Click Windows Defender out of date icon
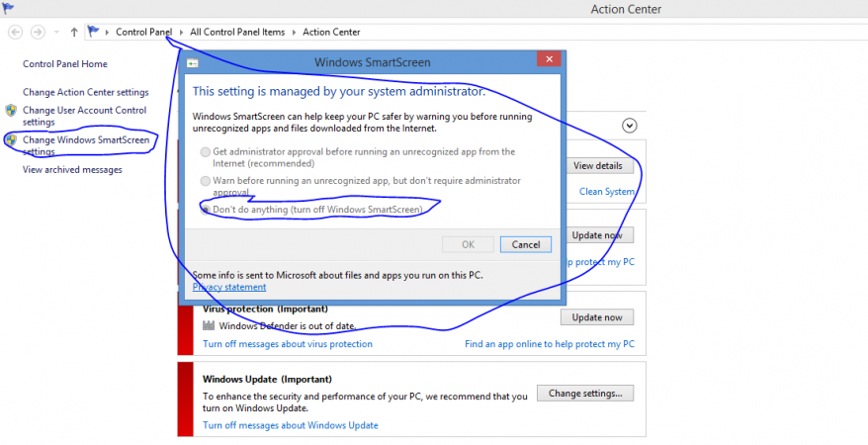 click(209, 325)
